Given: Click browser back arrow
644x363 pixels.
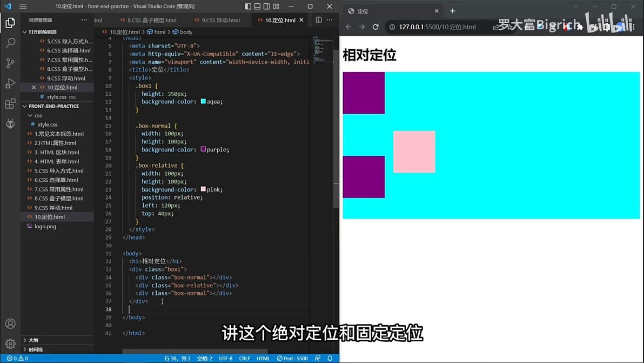Looking at the screenshot, I should [x=348, y=27].
